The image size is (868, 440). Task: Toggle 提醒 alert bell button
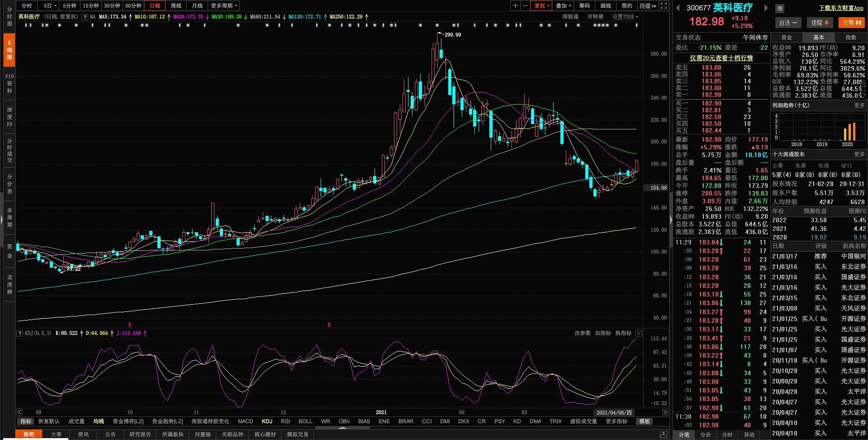[x=820, y=23]
